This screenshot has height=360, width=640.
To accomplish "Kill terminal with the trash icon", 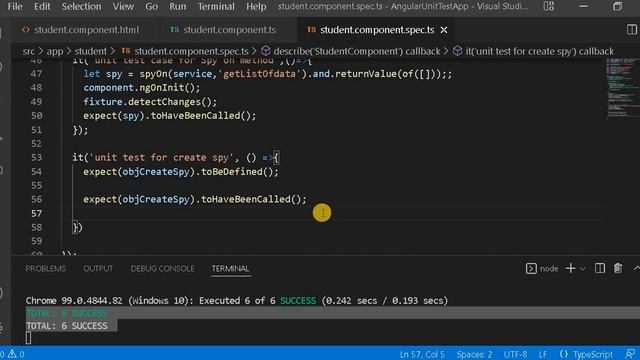I will pos(618,268).
